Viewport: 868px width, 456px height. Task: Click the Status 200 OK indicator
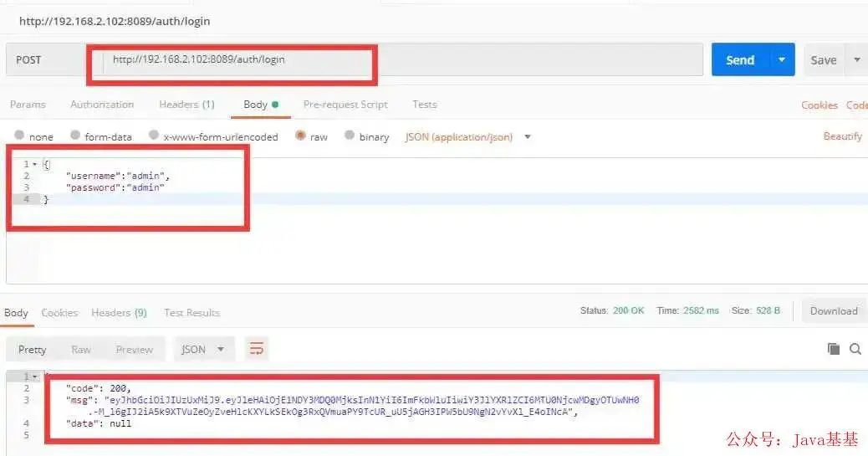tap(612, 310)
